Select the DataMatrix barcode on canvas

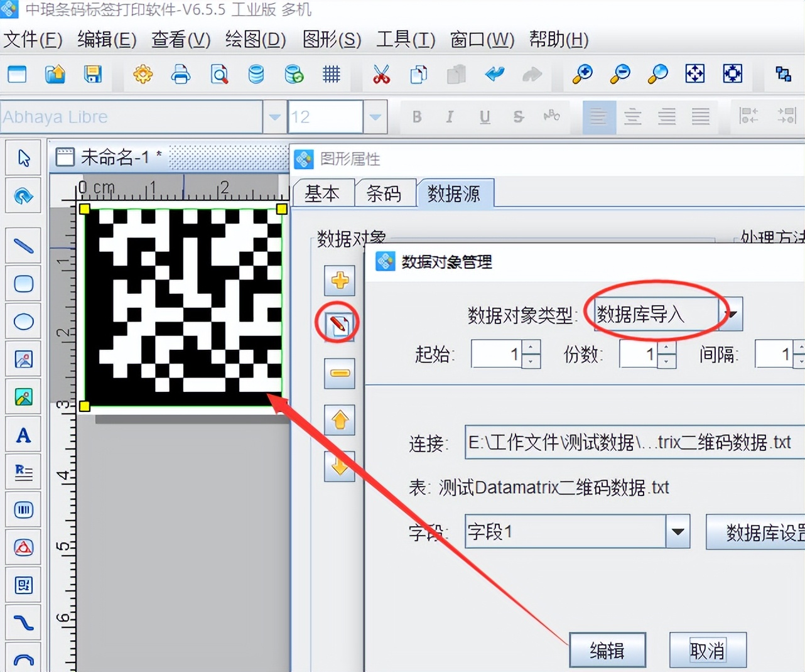click(183, 307)
